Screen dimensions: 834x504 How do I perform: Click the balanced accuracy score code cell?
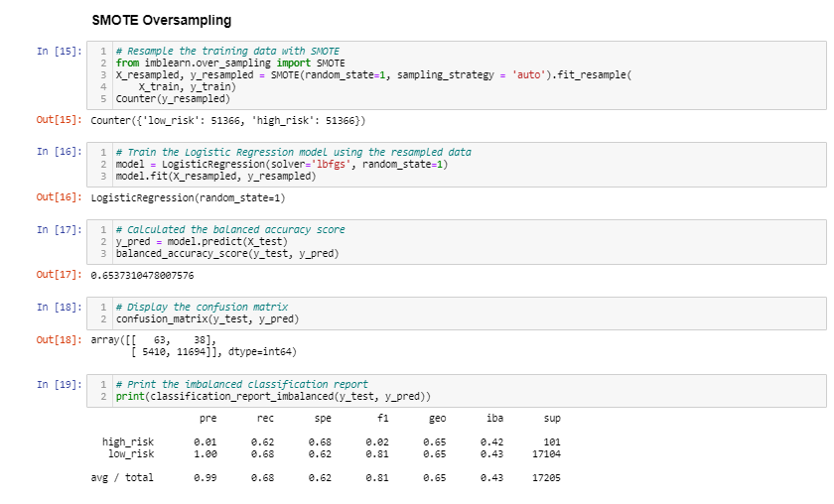(457, 242)
